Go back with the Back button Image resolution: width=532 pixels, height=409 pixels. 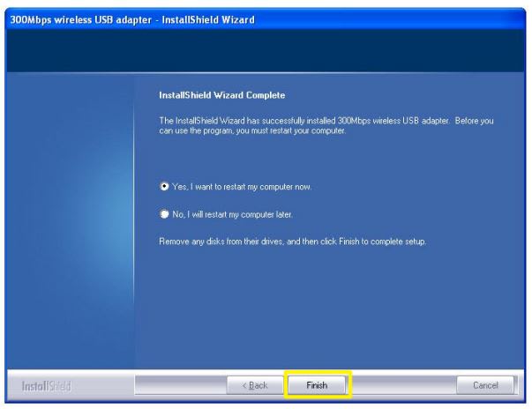[255, 385]
